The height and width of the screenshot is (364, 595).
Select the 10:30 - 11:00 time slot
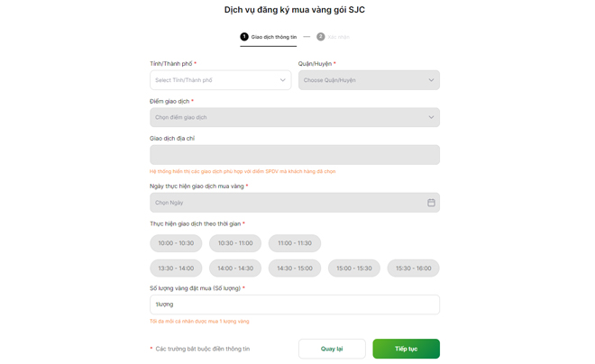click(235, 243)
